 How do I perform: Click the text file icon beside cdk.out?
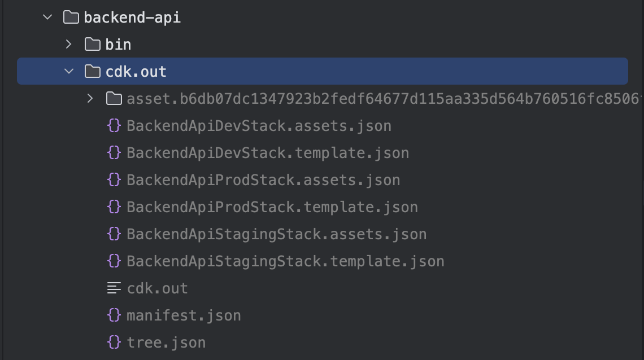click(x=115, y=288)
